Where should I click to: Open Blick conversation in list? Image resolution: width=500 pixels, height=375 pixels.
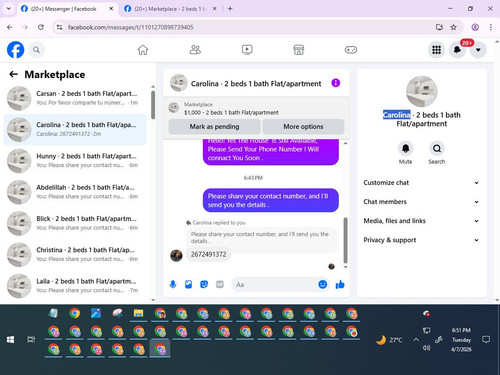[75, 223]
